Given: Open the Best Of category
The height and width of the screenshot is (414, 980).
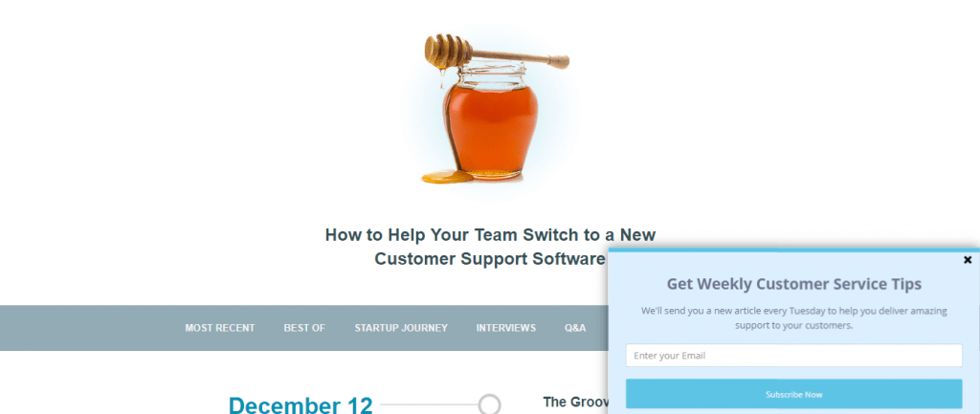Looking at the screenshot, I should click(304, 328).
